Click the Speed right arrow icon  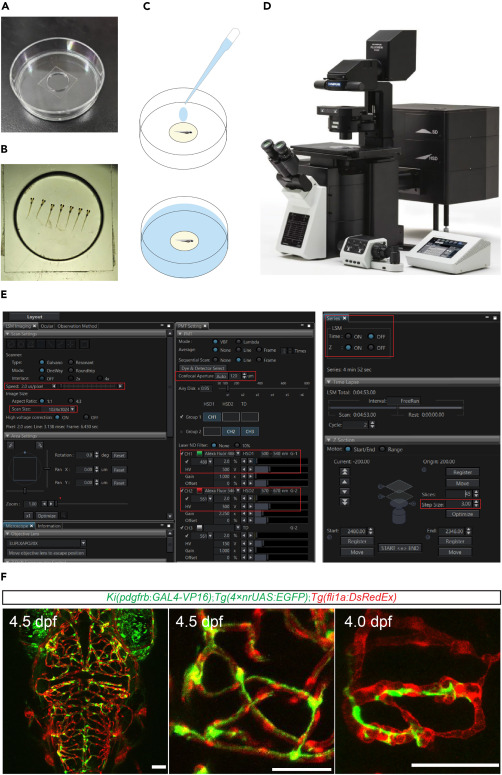(x=120, y=386)
